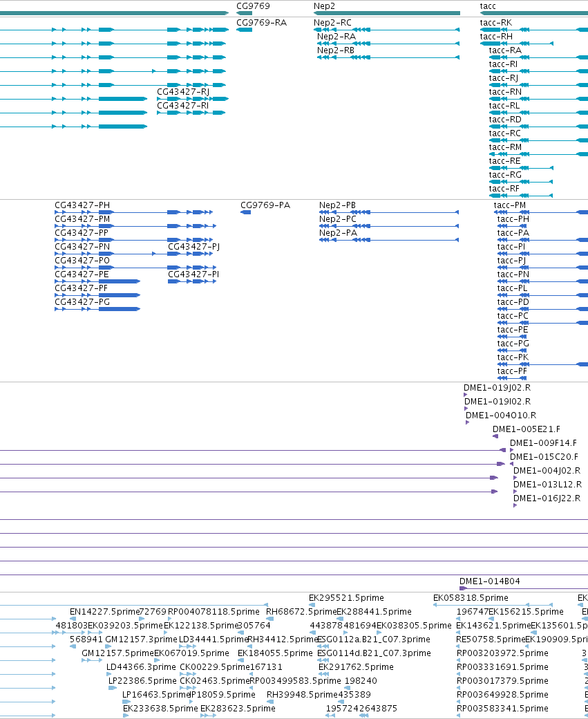The image size is (588, 719).
Task: Select protein Nep2-PC
Action: coord(338,218)
